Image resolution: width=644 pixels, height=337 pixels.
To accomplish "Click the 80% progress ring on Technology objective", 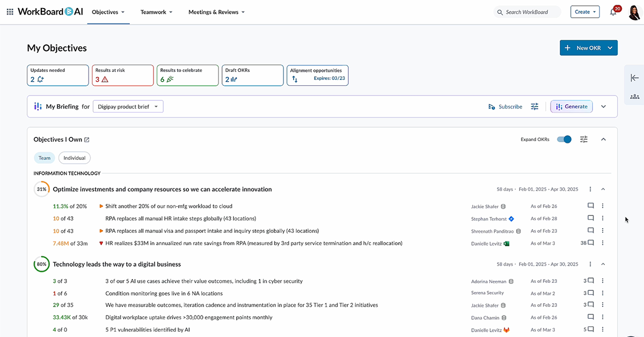I will [x=41, y=264].
